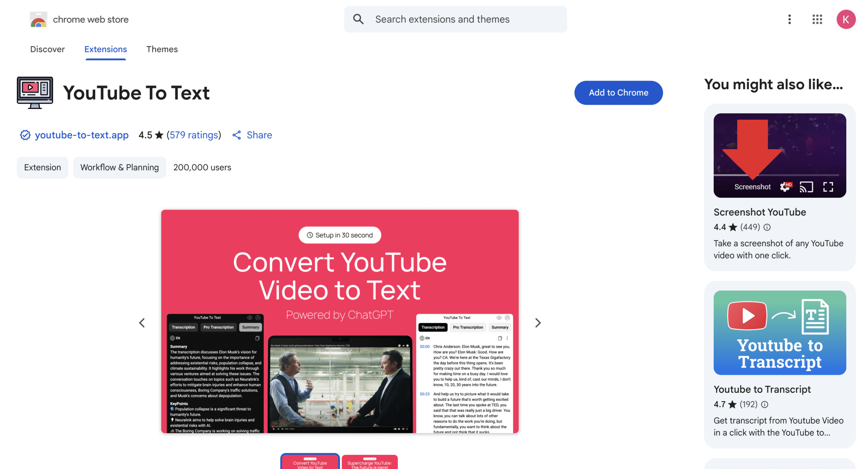Click the Workflow & Planning category chip
This screenshot has width=868, height=469.
tap(119, 167)
